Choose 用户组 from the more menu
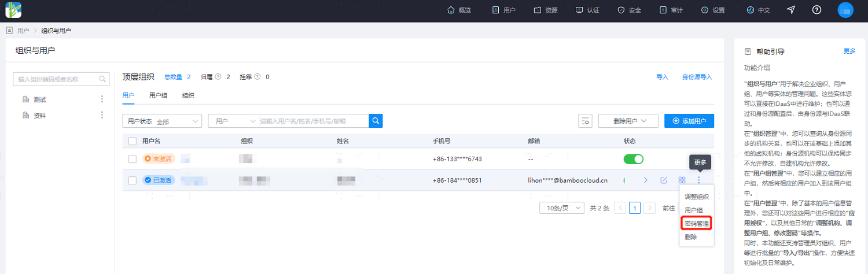The width and height of the screenshot is (868, 274). pos(694,210)
